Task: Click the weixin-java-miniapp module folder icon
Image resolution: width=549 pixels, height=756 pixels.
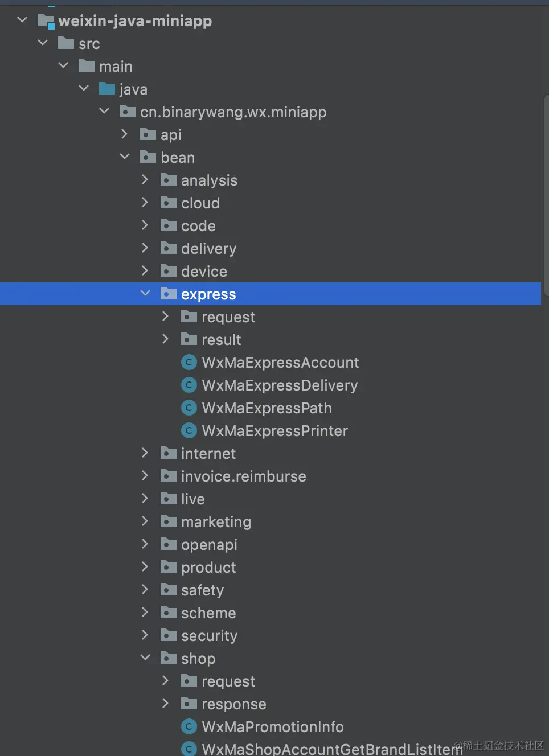Action: (46, 21)
